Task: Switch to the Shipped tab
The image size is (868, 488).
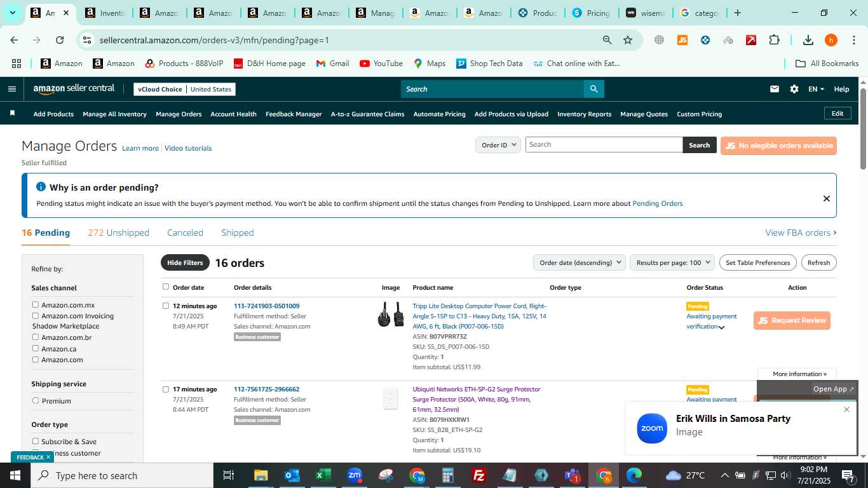Action: point(238,233)
